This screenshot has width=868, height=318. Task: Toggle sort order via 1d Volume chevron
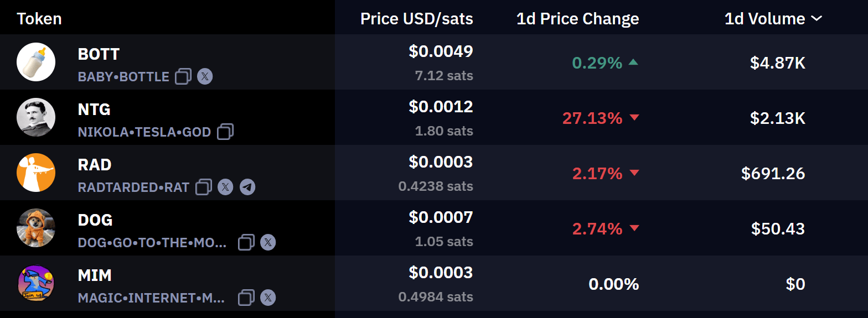coord(817,19)
